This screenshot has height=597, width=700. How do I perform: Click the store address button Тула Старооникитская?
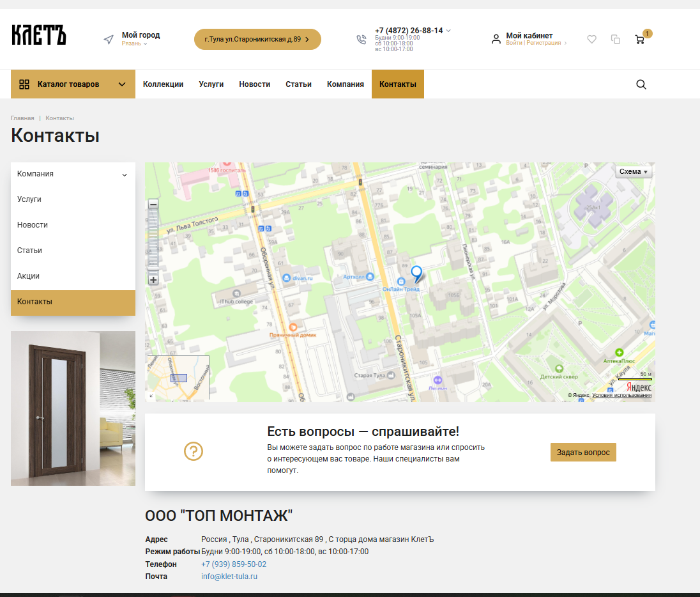coord(257,39)
